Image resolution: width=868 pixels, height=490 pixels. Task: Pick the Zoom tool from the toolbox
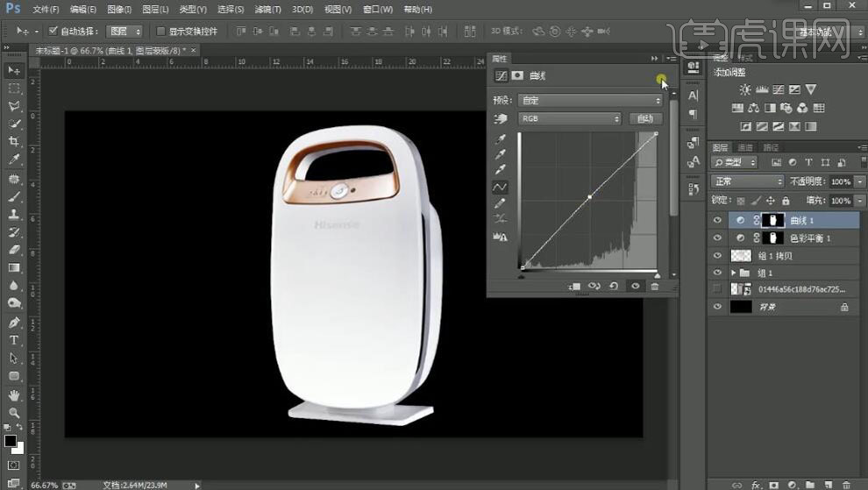14,412
